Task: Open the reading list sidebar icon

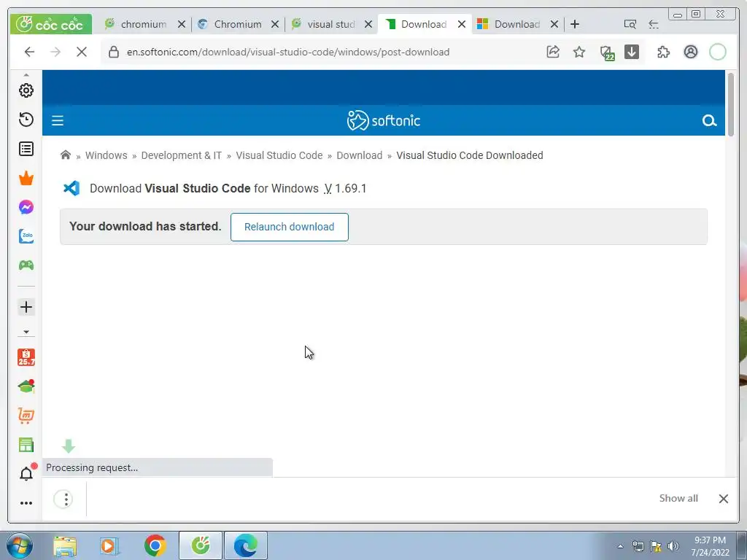Action: click(x=26, y=149)
